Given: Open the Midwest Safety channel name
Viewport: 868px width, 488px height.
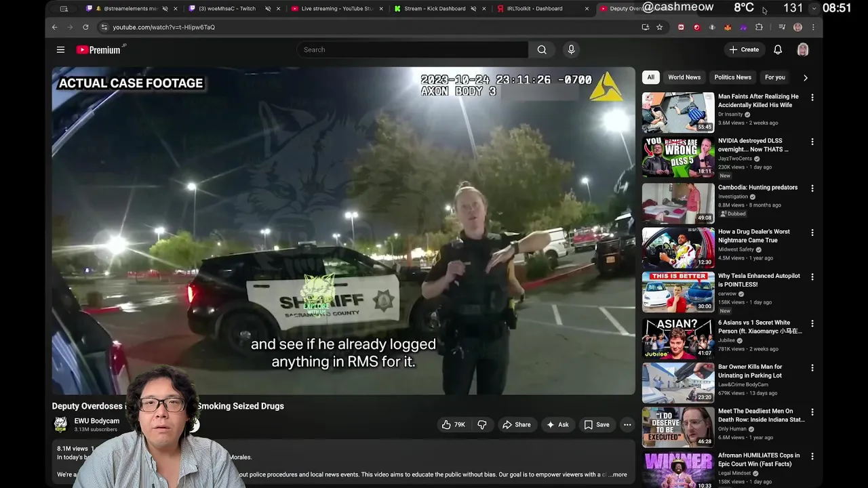Looking at the screenshot, I should click(736, 249).
